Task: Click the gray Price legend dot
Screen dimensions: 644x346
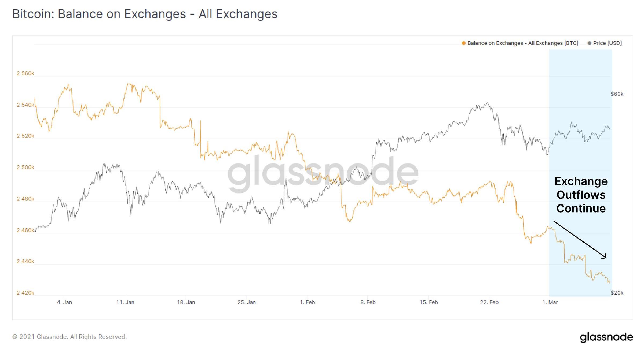Action: (x=589, y=43)
